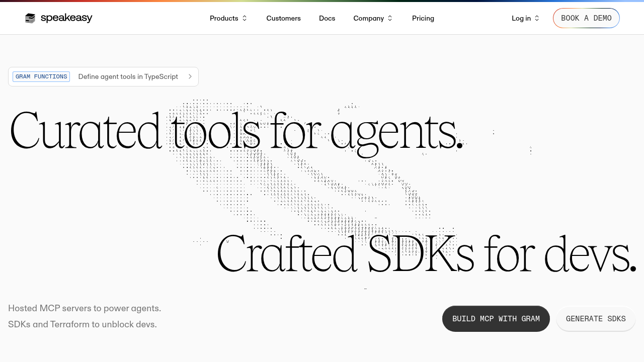Click the announcement right-arrow chevron
The width and height of the screenshot is (644, 362).
tap(190, 76)
